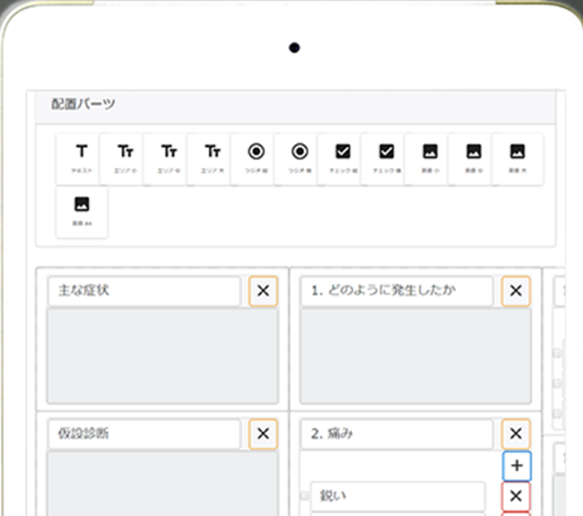This screenshot has height=516, width=583.
Task: Remove the 主な症状 block with its X
Action: coord(263,291)
